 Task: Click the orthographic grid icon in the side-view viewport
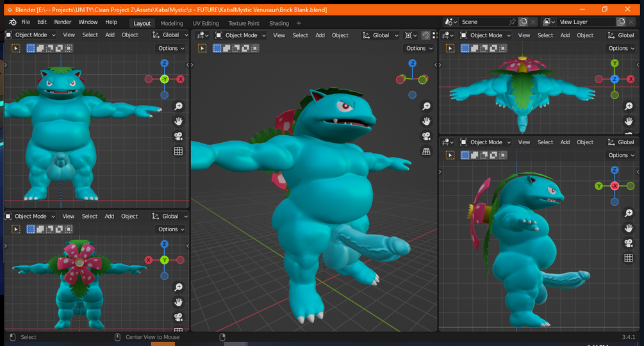pos(629,258)
